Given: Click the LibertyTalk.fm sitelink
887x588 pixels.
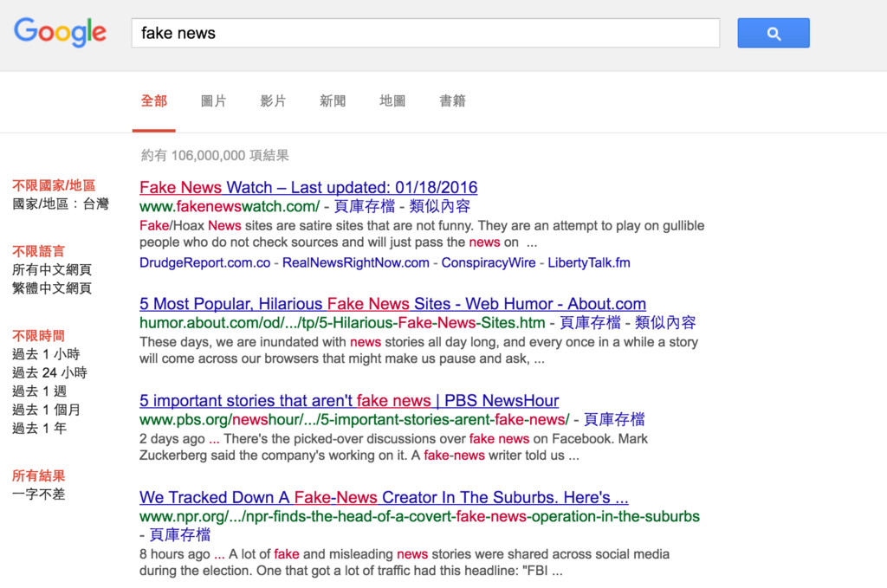Looking at the screenshot, I should pos(589,262).
